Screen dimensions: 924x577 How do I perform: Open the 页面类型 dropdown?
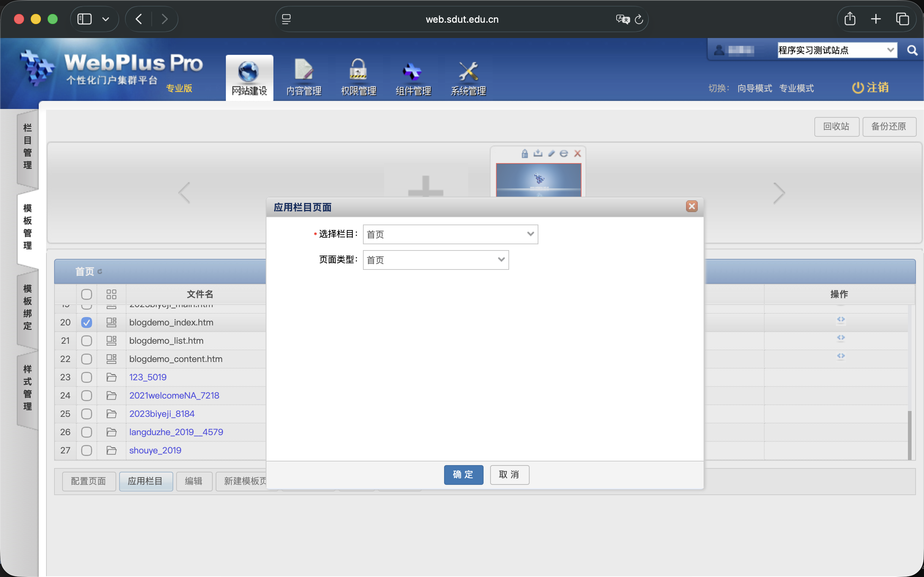[x=501, y=260]
